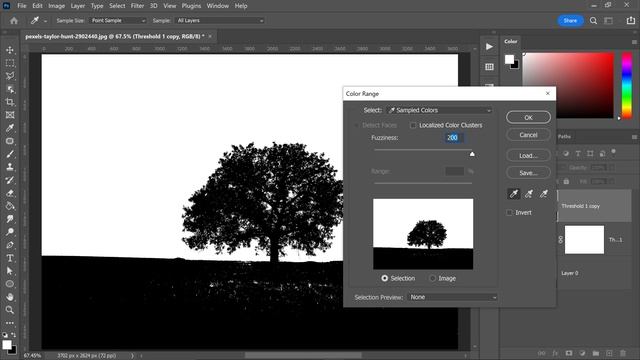Open the Edit Toolbar three-dots menu
Image resolution: width=640 pixels, height=360 pixels.
(x=10, y=323)
